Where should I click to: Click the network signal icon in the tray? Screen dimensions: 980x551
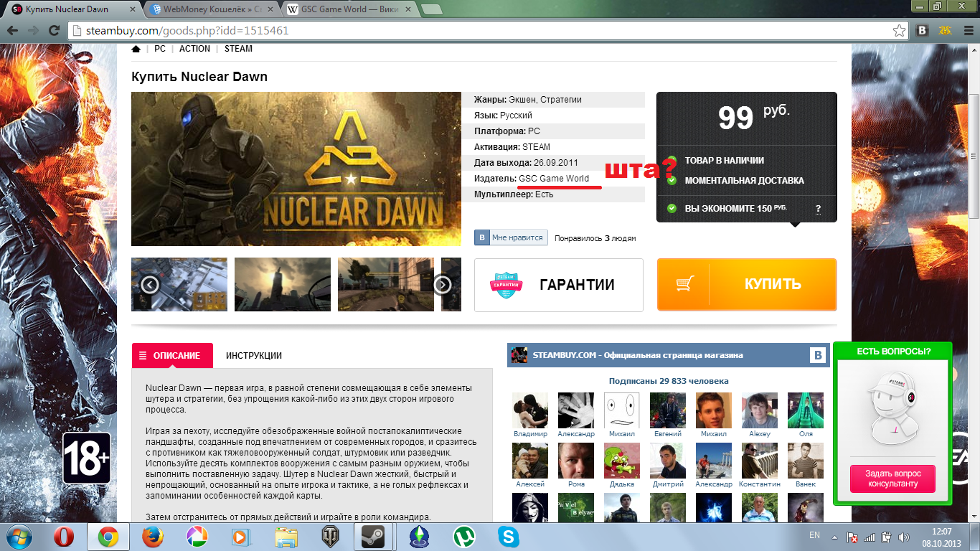(870, 537)
